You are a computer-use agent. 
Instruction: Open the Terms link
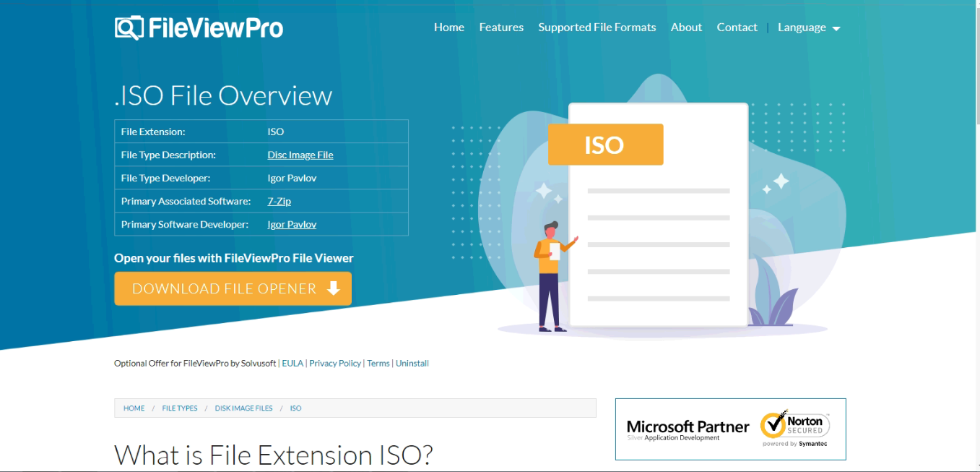pyautogui.click(x=378, y=364)
